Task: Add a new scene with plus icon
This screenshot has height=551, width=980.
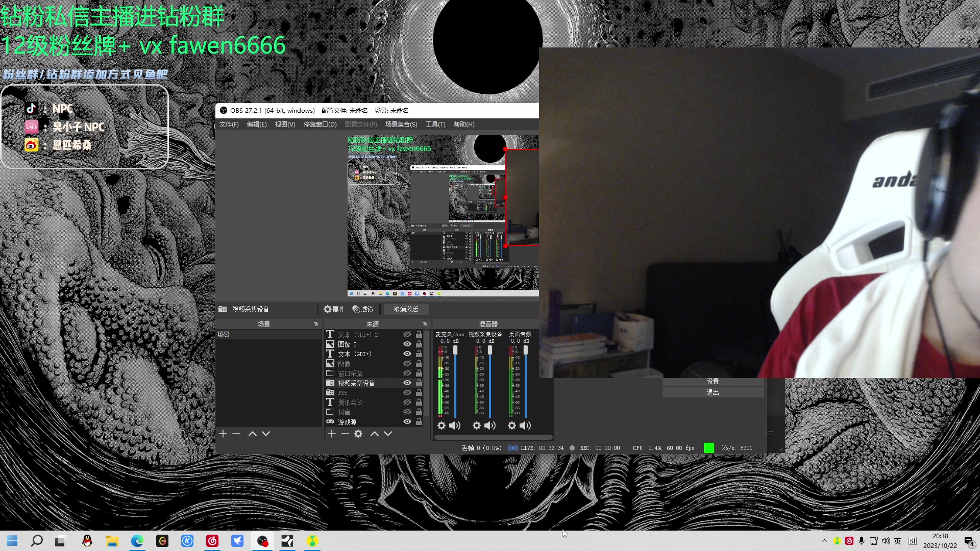Action: [x=223, y=434]
